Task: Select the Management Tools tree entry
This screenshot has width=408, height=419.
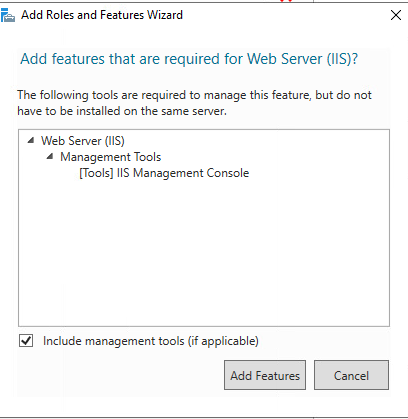Action: 110,157
